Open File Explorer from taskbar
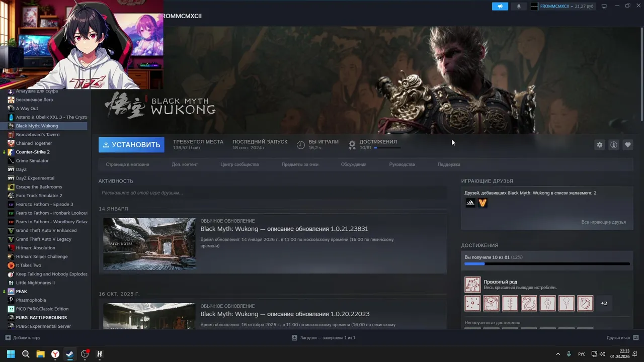Image resolution: width=644 pixels, height=362 pixels. (40, 354)
